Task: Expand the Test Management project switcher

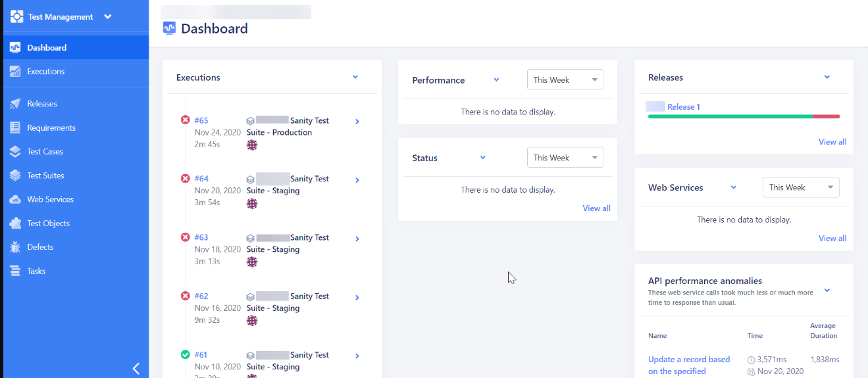Action: pyautogui.click(x=108, y=17)
